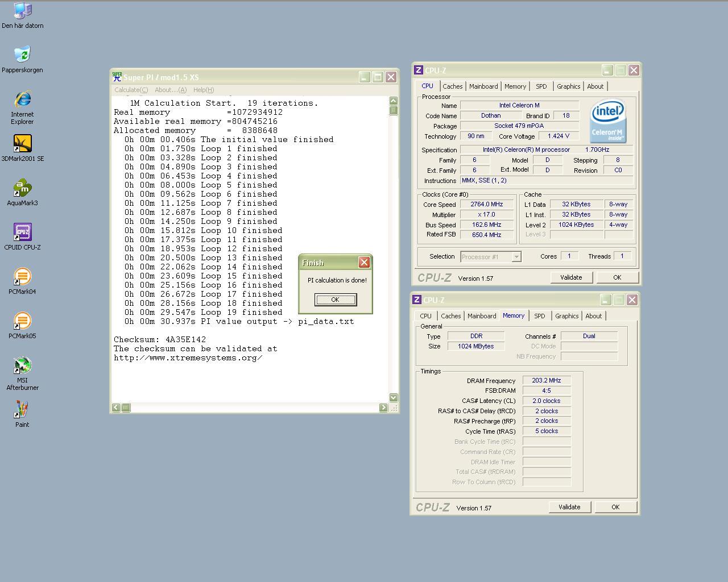Screen dimensions: 728x582
Task: Switch to Mainboard tab in bottom CPU-Z
Action: pyautogui.click(x=482, y=316)
